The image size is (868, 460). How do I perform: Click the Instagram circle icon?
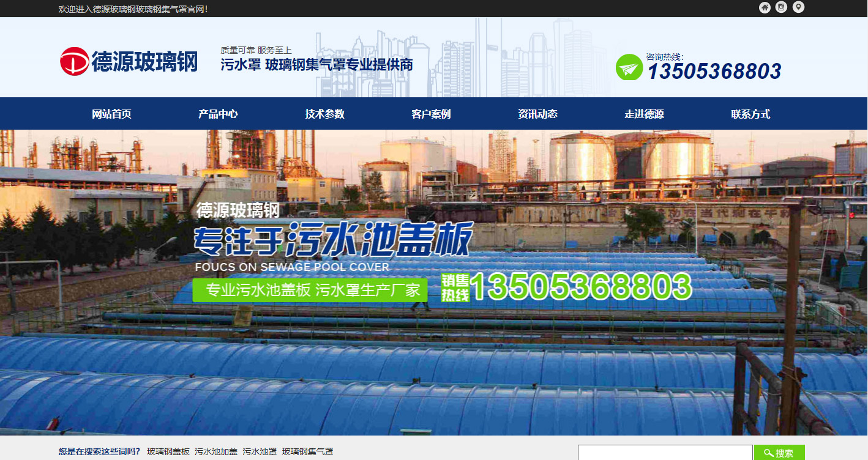pos(781,8)
